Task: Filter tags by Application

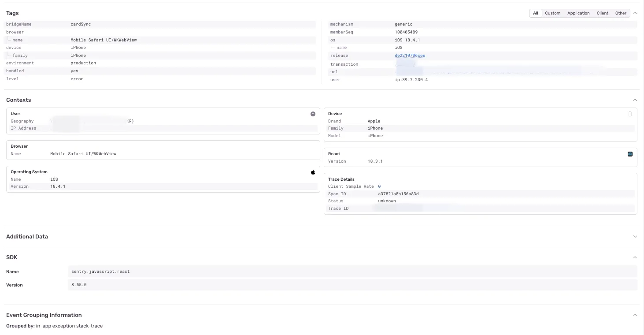Action: [x=578, y=13]
